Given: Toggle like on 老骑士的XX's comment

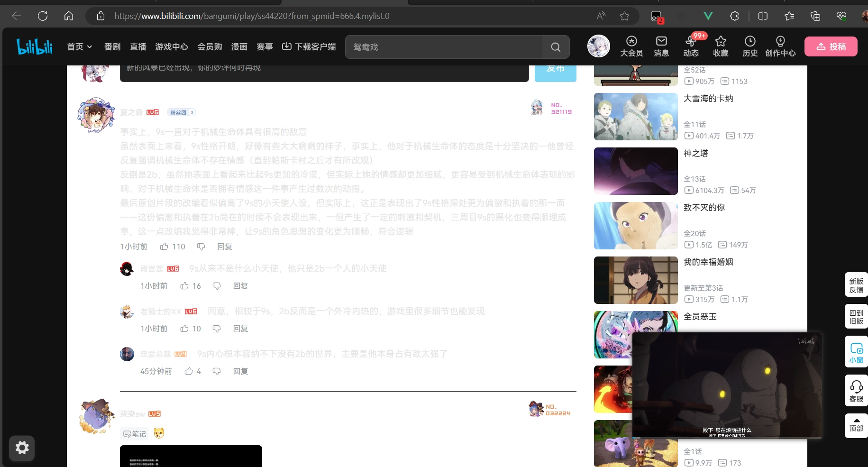Looking at the screenshot, I should pyautogui.click(x=184, y=328).
